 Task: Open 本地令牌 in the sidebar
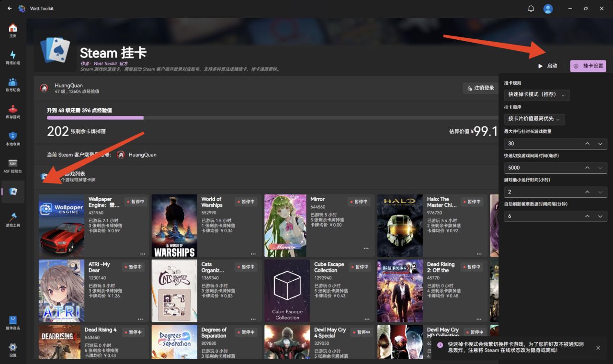tap(13, 139)
